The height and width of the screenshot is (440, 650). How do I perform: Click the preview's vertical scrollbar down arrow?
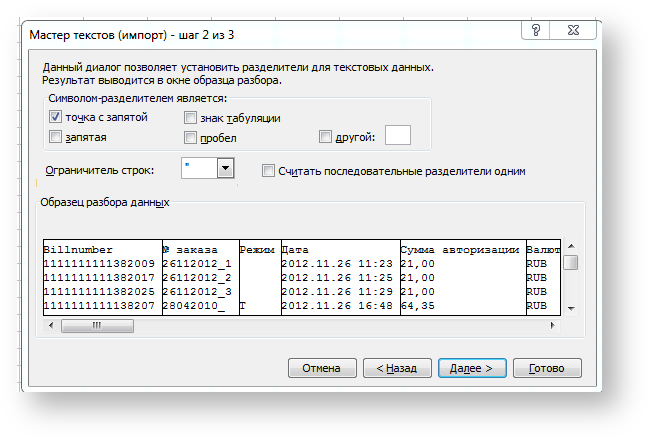pos(570,309)
